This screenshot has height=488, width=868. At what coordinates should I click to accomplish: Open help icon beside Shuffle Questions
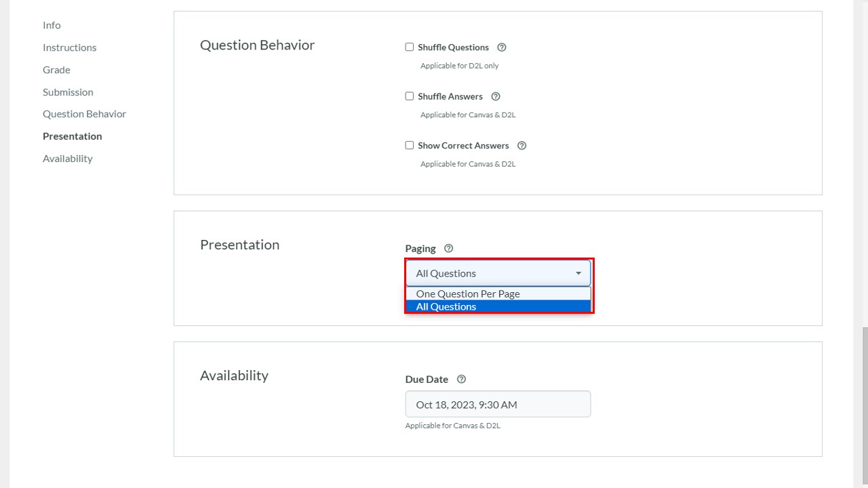click(x=502, y=47)
